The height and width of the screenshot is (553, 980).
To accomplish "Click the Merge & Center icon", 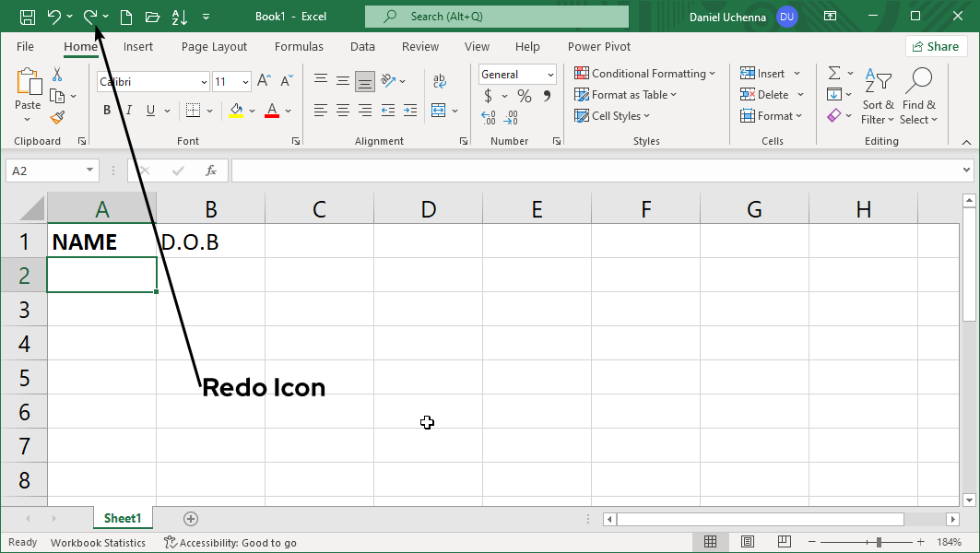I will tap(439, 111).
